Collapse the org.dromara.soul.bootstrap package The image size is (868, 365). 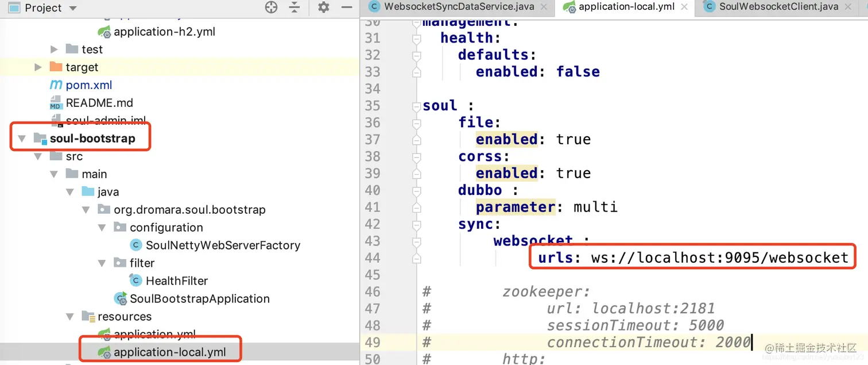coord(87,210)
